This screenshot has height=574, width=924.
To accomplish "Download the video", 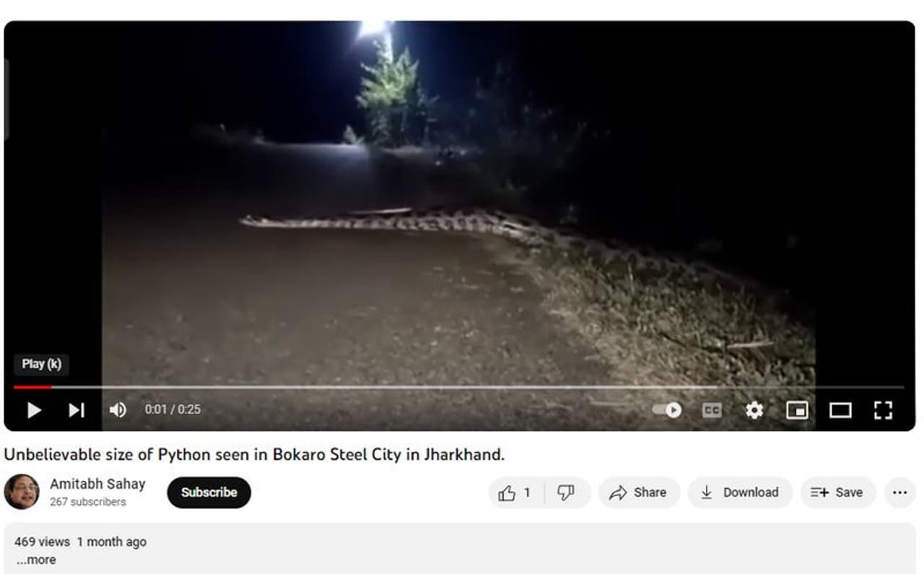I will tap(740, 492).
